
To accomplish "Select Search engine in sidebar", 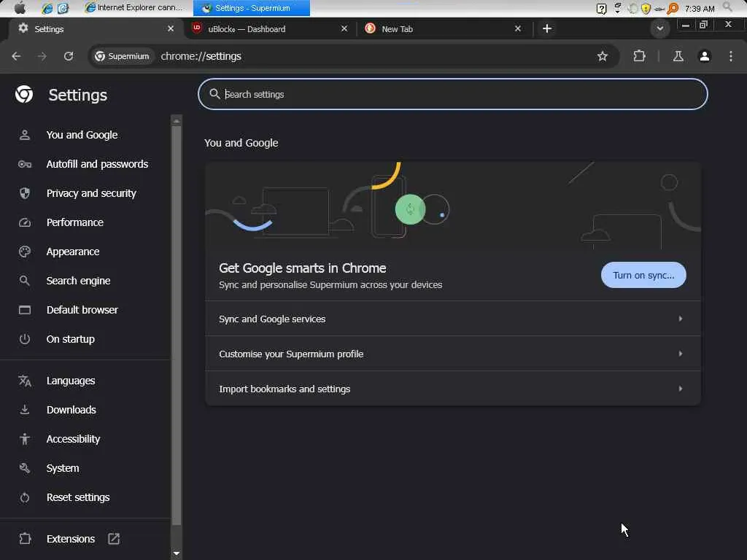I will [x=78, y=281].
